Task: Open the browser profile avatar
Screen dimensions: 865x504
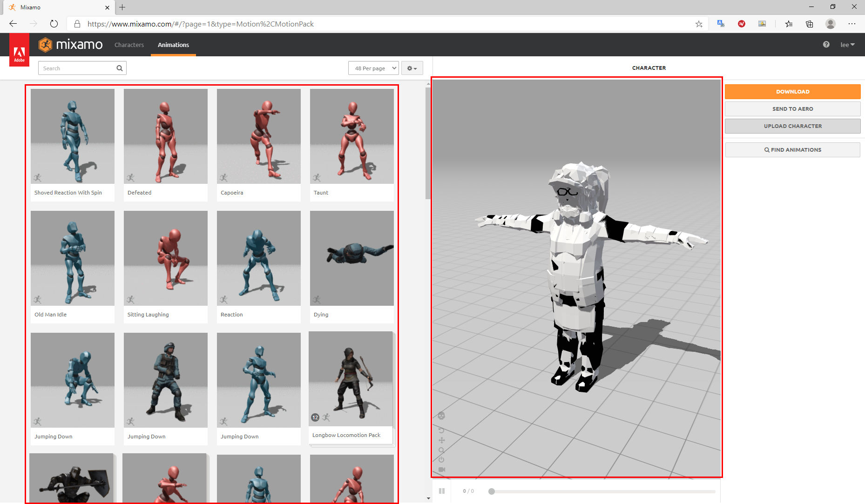Action: click(x=831, y=24)
